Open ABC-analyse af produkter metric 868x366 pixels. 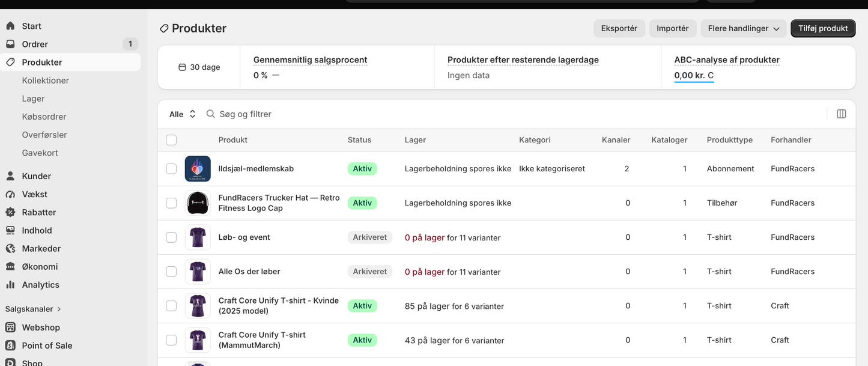tap(727, 60)
